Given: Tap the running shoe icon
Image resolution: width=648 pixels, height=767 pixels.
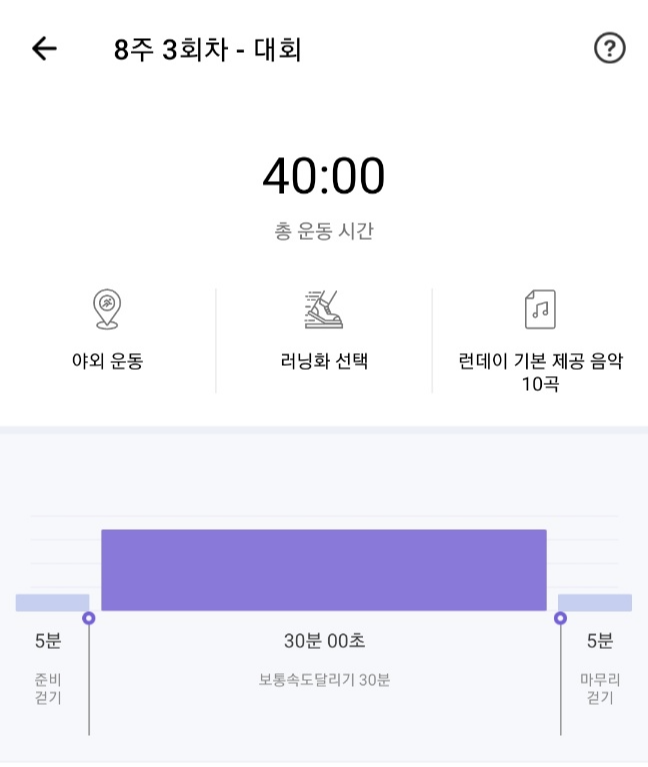Looking at the screenshot, I should tap(324, 310).
